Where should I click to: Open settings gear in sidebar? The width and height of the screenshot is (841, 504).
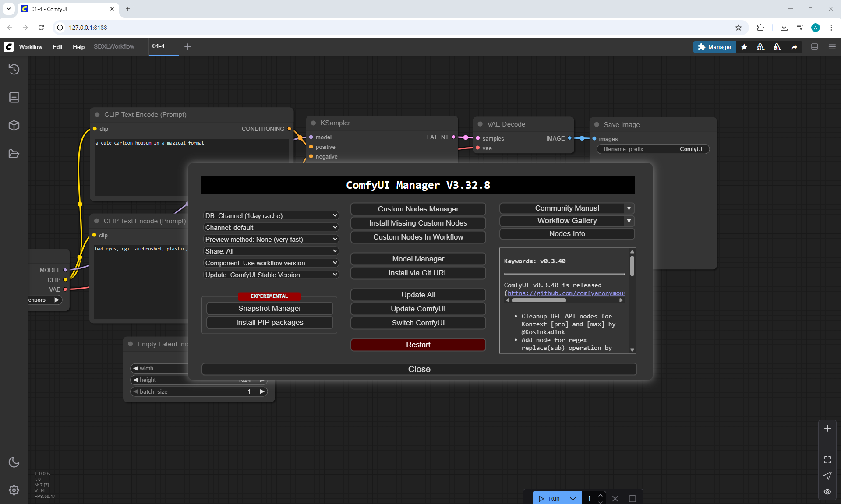pyautogui.click(x=14, y=490)
